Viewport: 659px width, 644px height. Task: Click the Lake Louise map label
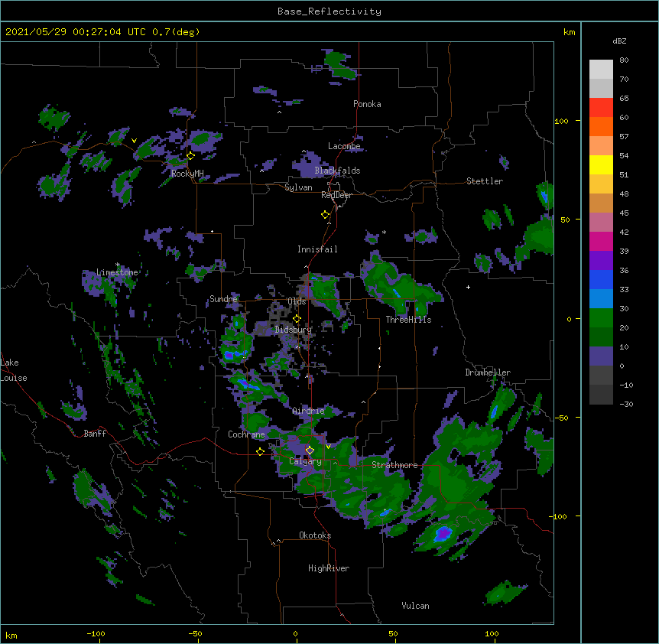pos(14,370)
